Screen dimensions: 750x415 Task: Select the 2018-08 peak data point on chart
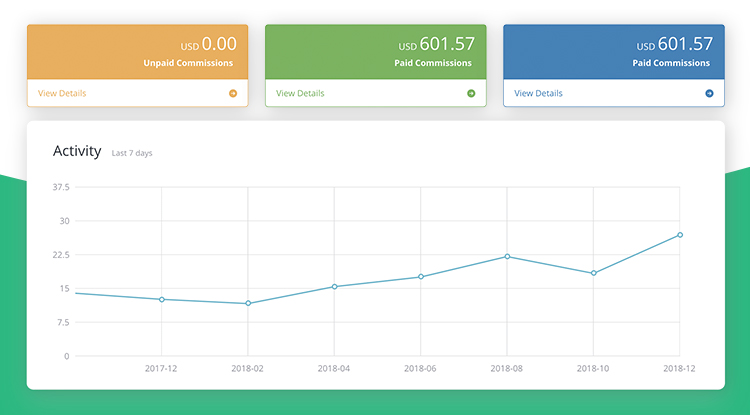(507, 256)
